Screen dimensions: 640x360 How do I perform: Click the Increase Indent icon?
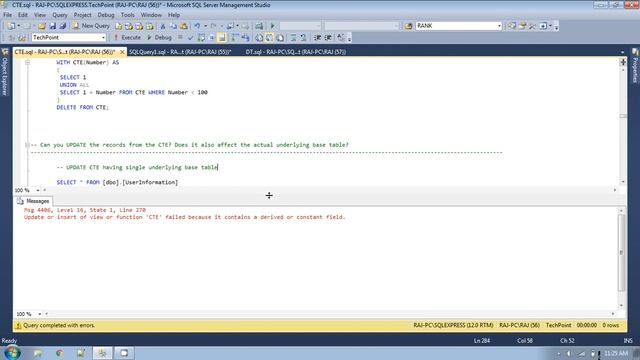[x=328, y=38]
